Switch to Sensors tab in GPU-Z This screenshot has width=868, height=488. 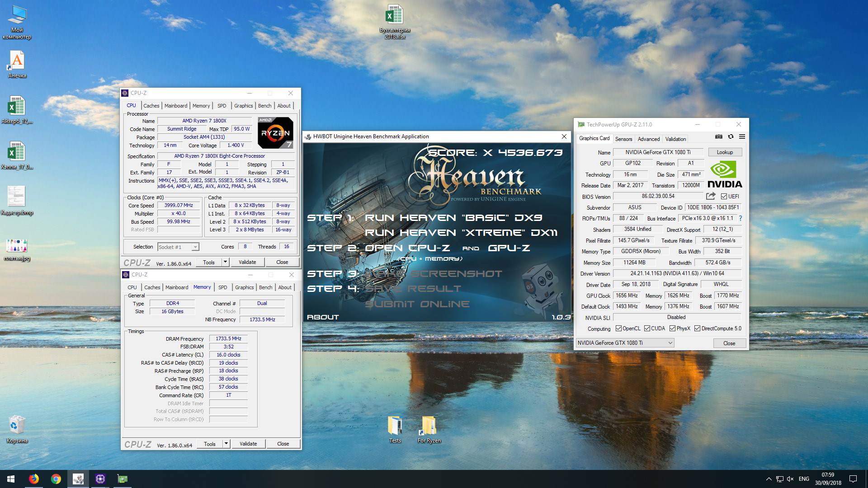(623, 139)
